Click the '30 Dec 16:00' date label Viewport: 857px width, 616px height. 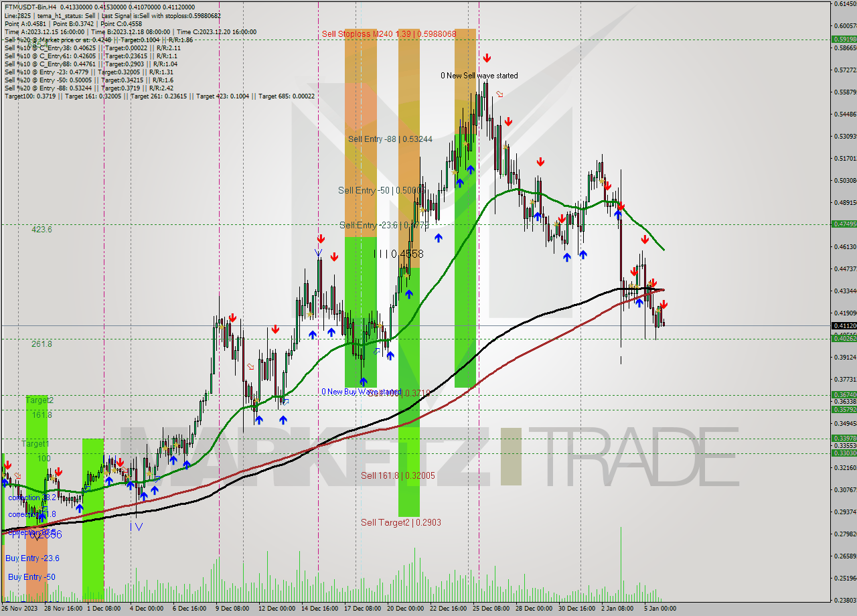pos(577,609)
